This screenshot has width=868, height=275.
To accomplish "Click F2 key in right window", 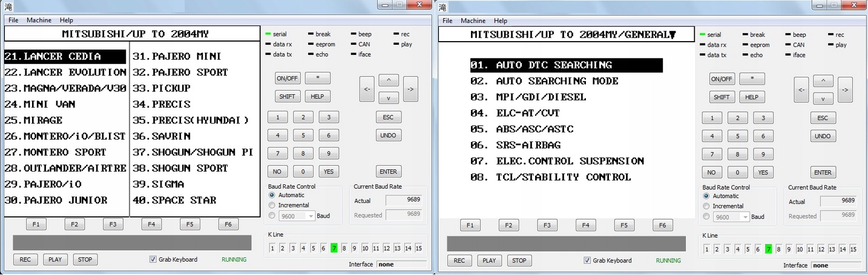I will [x=508, y=225].
